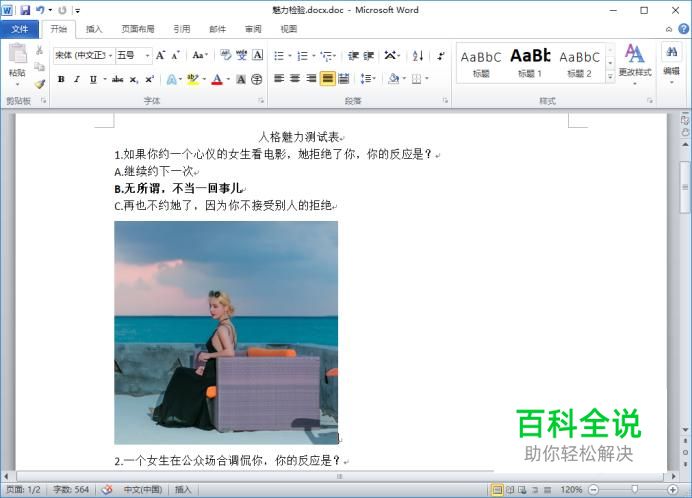This screenshot has height=498, width=692.
Task: Apply the 标题 2 style
Action: coord(579,62)
